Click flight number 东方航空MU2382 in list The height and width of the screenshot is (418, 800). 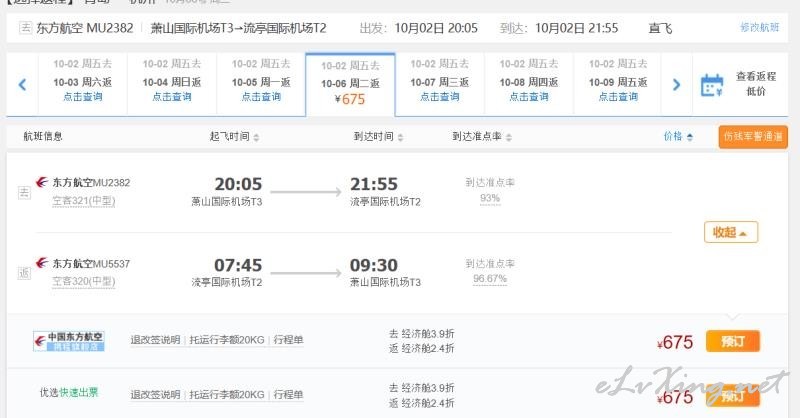point(91,182)
